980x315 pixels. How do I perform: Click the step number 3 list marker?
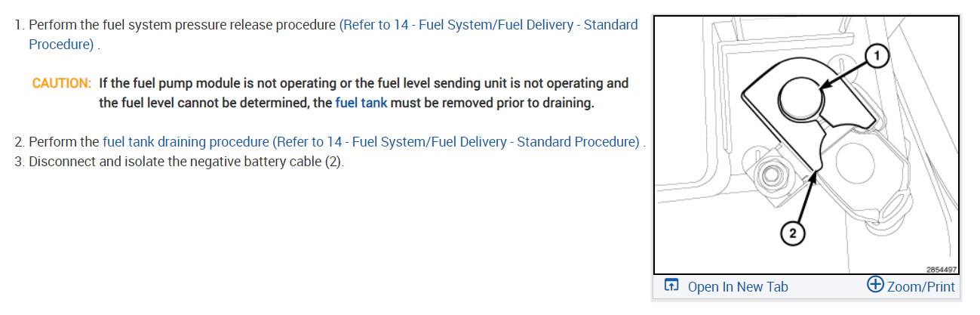click(x=20, y=162)
